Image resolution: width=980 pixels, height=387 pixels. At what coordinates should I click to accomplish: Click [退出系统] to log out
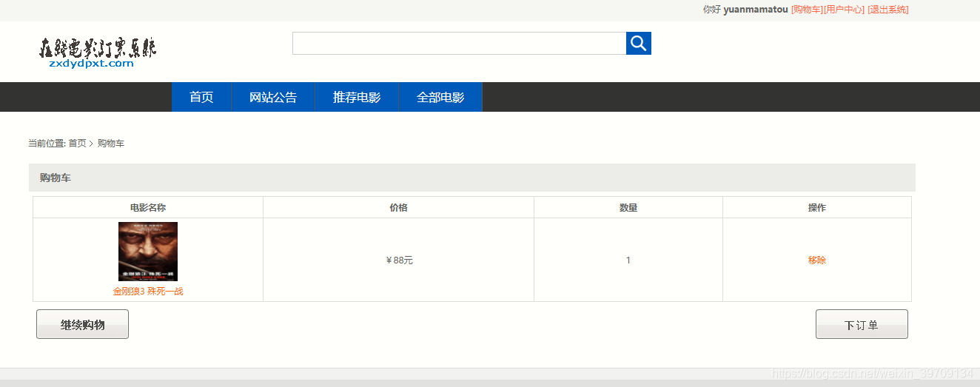tap(888, 10)
